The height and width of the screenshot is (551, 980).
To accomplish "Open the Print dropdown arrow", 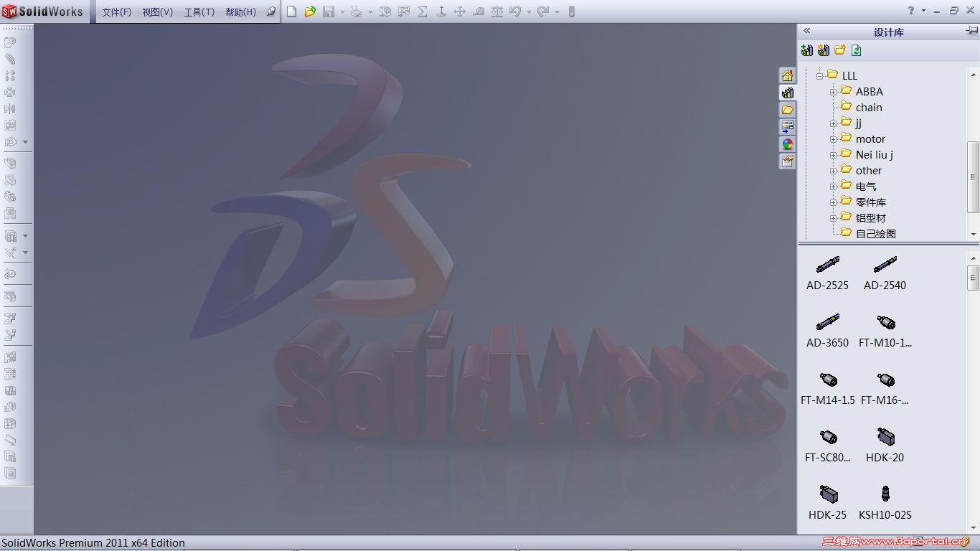I will [x=370, y=12].
